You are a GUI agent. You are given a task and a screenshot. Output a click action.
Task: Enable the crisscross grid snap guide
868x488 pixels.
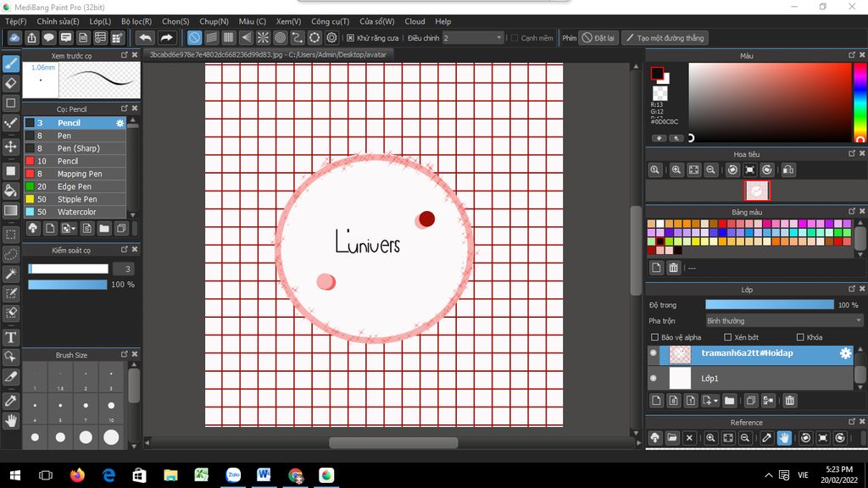(x=229, y=37)
